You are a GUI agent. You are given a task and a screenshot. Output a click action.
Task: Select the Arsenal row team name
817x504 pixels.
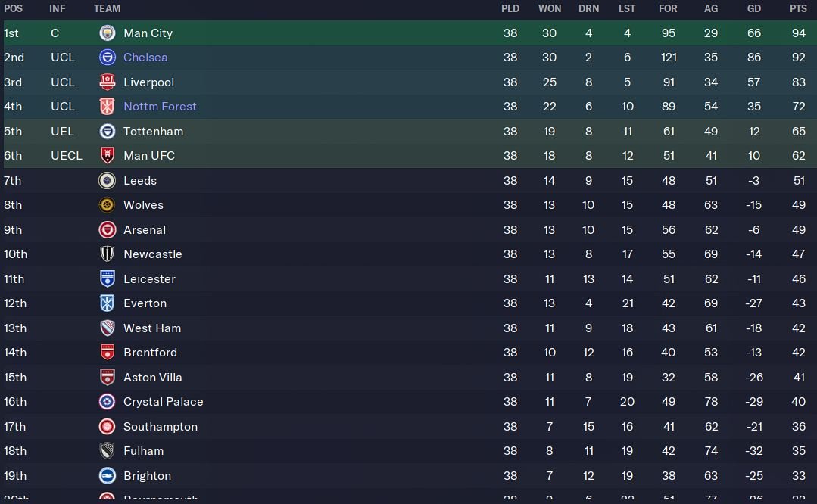[145, 230]
